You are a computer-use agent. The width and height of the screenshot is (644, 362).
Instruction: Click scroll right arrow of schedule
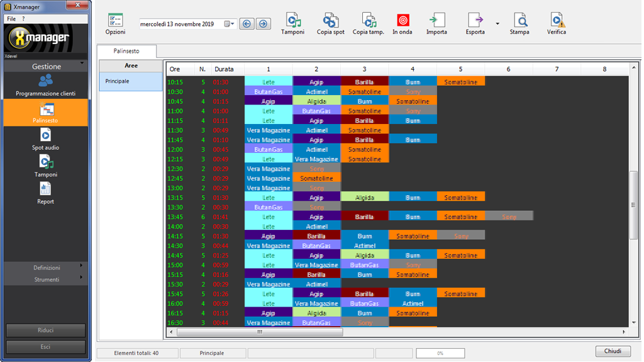tap(624, 332)
